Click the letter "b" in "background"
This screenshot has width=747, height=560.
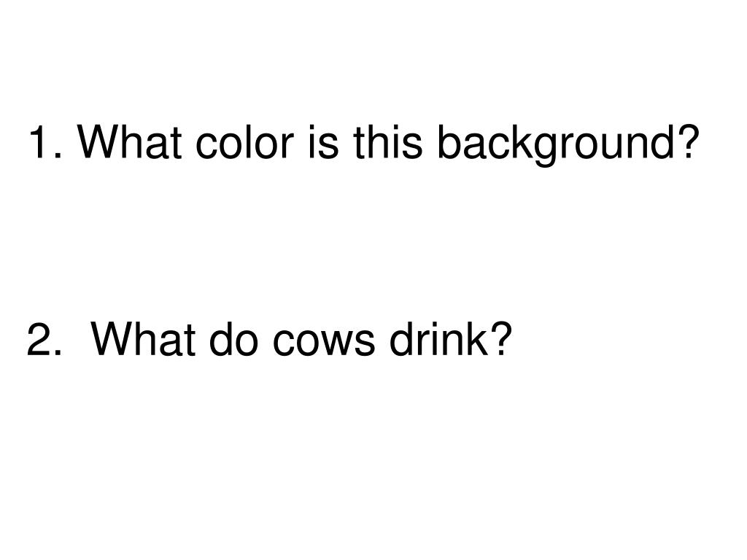tap(448, 142)
